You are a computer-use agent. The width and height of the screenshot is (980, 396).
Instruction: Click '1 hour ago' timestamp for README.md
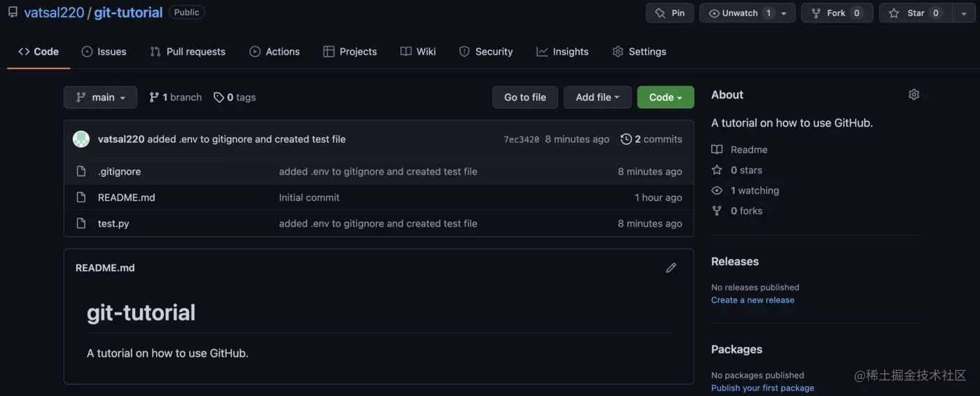click(x=658, y=197)
